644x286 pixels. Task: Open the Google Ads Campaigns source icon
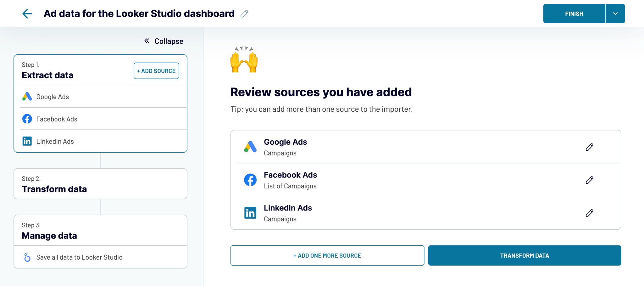[250, 147]
